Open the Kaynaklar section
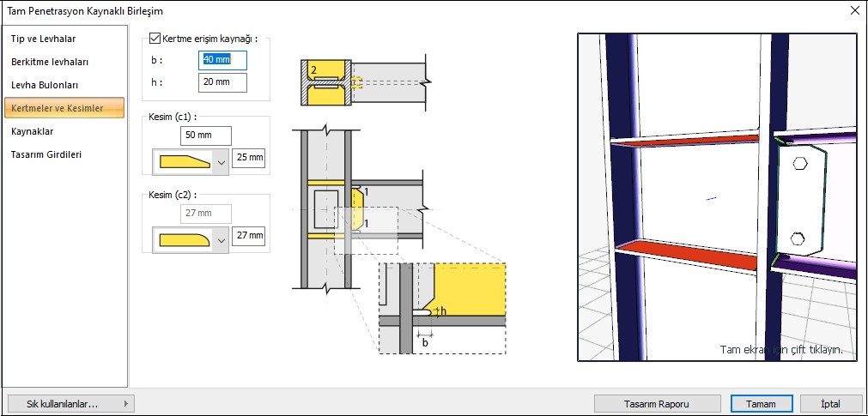 click(x=33, y=131)
